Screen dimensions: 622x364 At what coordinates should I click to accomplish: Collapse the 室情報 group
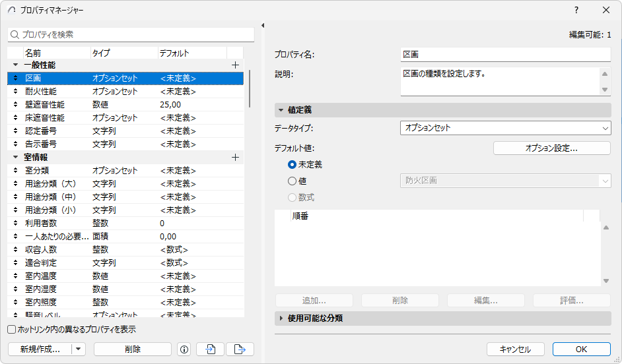[x=15, y=157]
